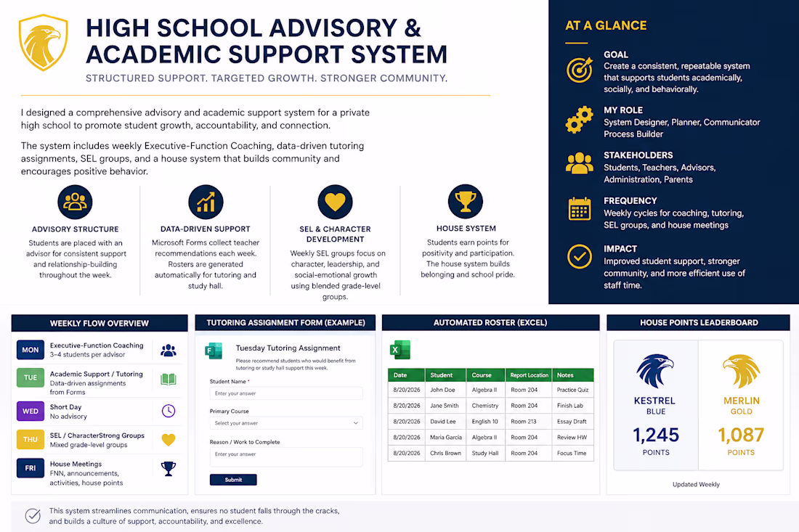Click the Chemistry course cell
Screen dimensions: 799x532
click(486, 406)
